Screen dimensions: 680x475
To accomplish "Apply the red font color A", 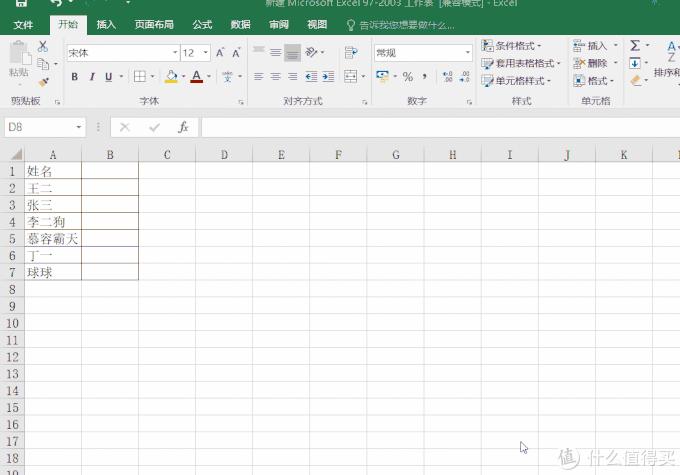I will click(x=196, y=77).
